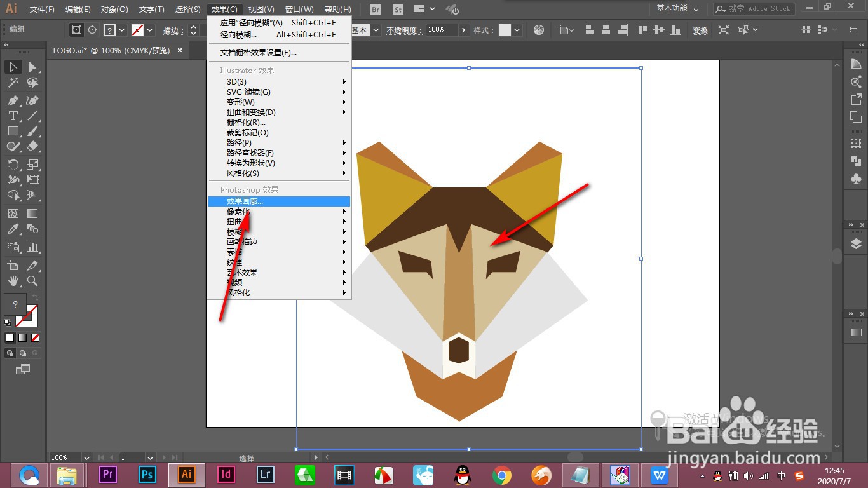Select the Rectangle tool
The image size is (868, 488).
[x=13, y=131]
